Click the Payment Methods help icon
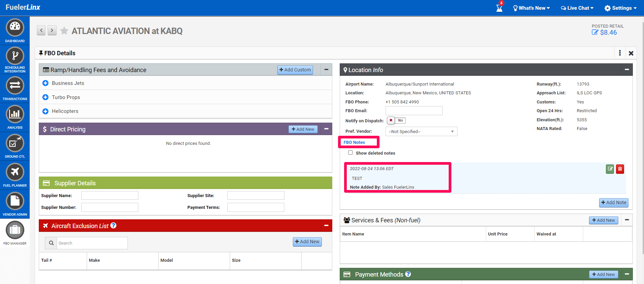This screenshot has width=644, height=284. click(408, 274)
